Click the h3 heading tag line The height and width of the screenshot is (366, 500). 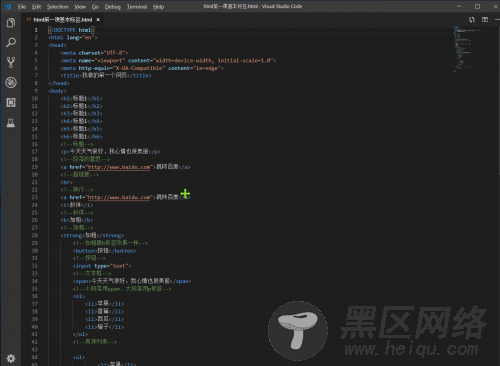81,114
